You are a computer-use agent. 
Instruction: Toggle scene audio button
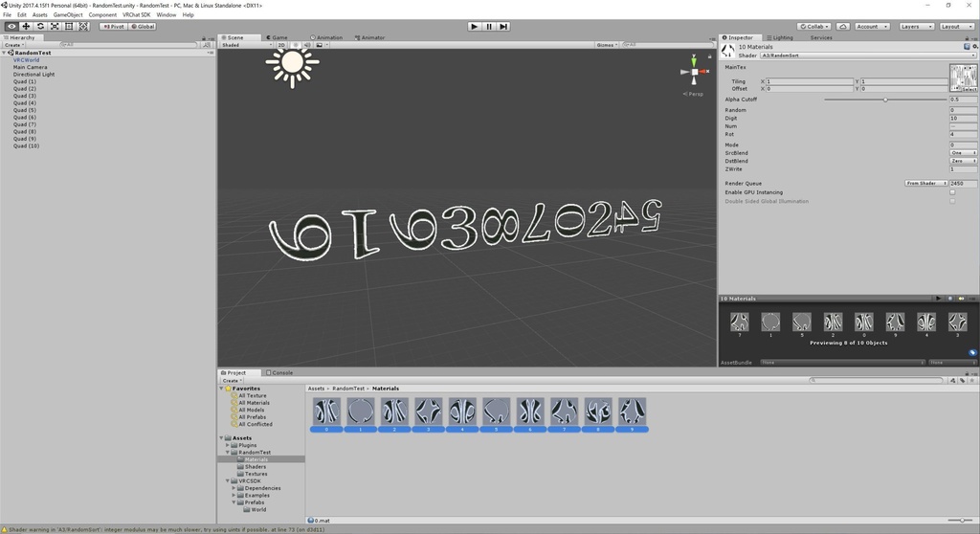click(307, 45)
